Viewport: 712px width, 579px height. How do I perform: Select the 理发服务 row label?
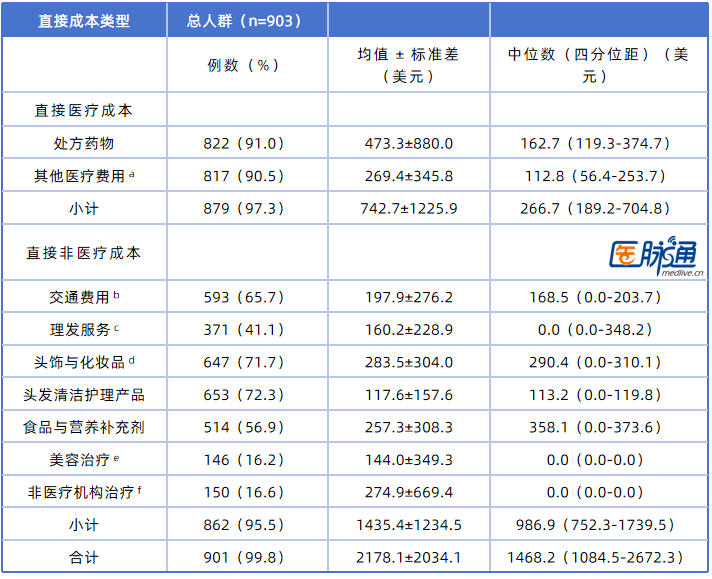click(x=84, y=329)
